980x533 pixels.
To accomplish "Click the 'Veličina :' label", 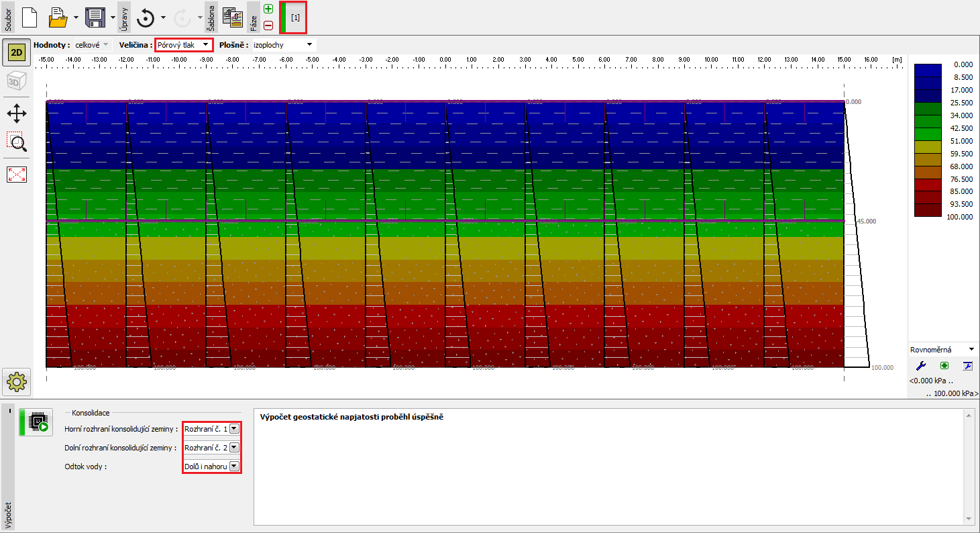I will point(136,45).
